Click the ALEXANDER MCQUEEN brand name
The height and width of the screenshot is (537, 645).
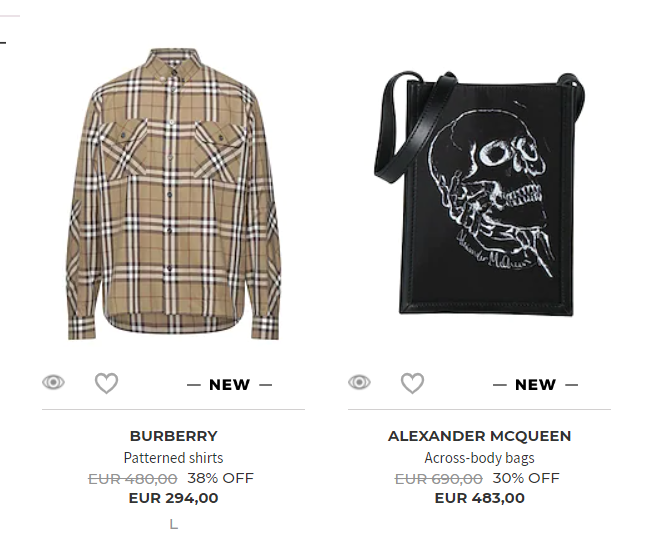(479, 436)
